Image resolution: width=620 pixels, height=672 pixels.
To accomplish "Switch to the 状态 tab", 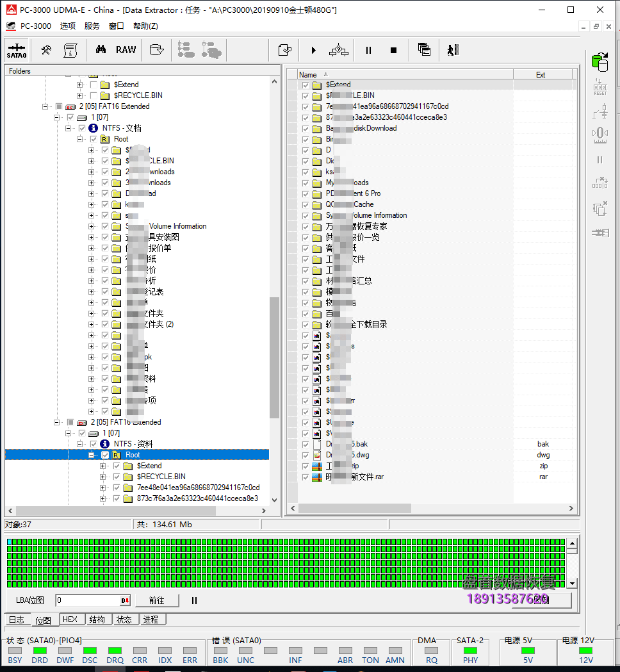I will point(124,619).
